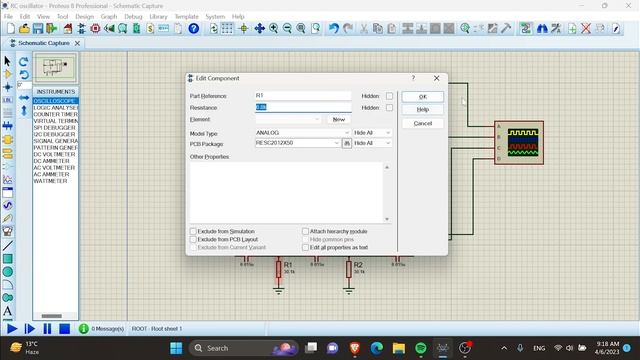Open the PCB Package RESC2012X50 dropdown
Image resolution: width=640 pixels, height=360 pixels.
pos(298,143)
